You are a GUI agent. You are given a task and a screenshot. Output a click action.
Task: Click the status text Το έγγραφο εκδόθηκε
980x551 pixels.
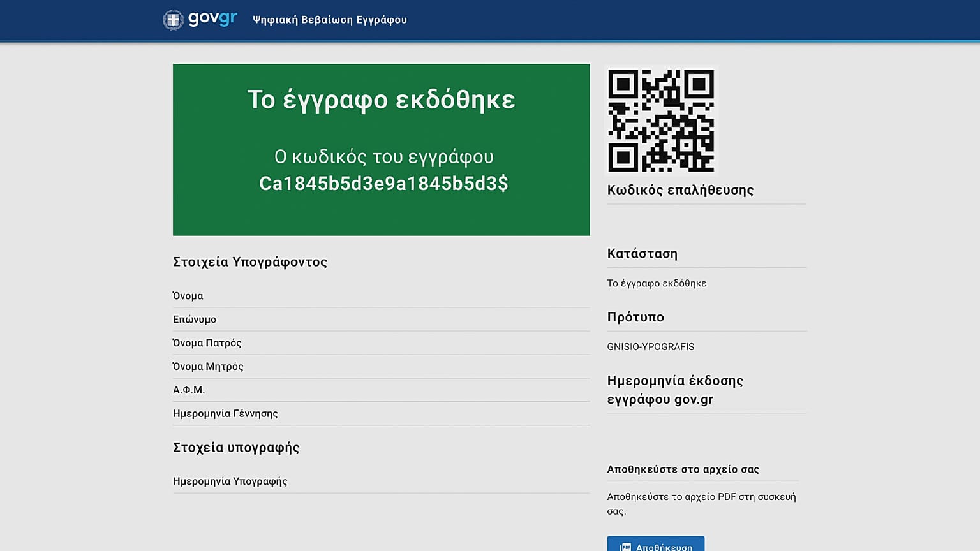(x=657, y=283)
